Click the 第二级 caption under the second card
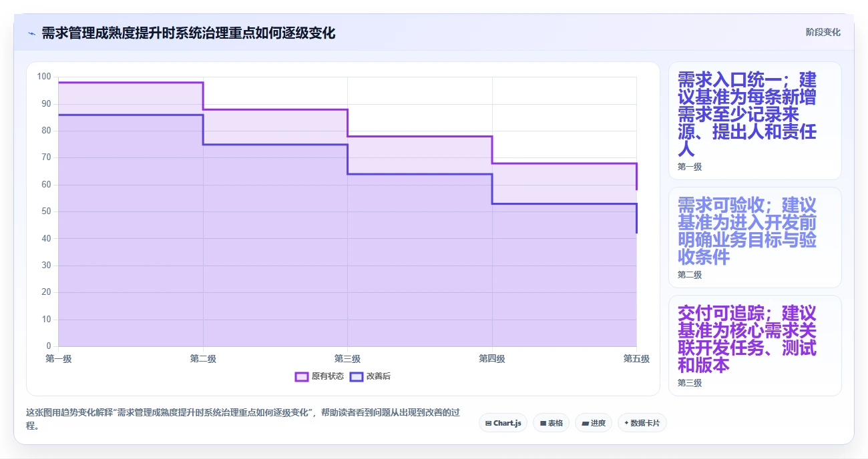Screen dimensions: 868x459 [x=690, y=275]
